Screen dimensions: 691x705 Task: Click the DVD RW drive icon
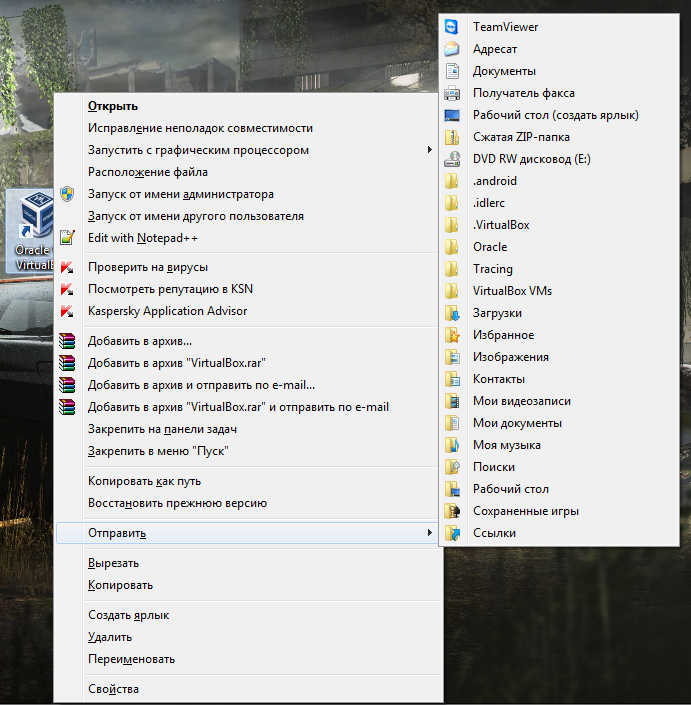click(x=451, y=159)
